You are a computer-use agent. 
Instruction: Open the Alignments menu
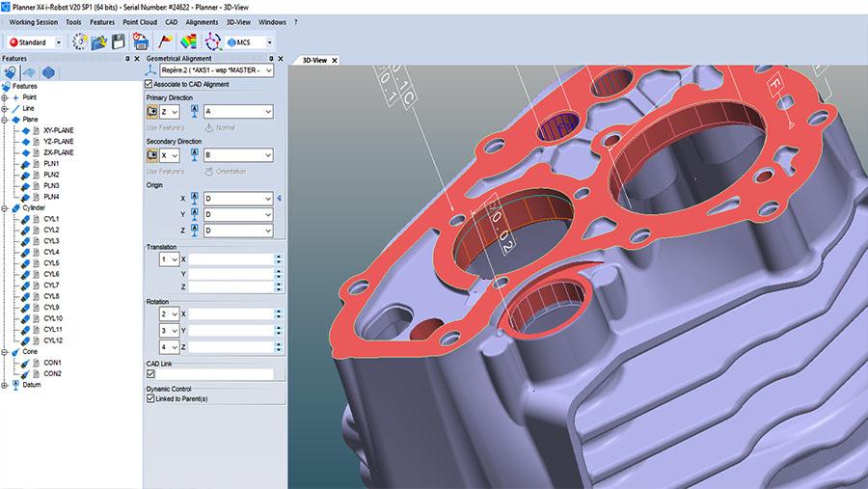[202, 21]
